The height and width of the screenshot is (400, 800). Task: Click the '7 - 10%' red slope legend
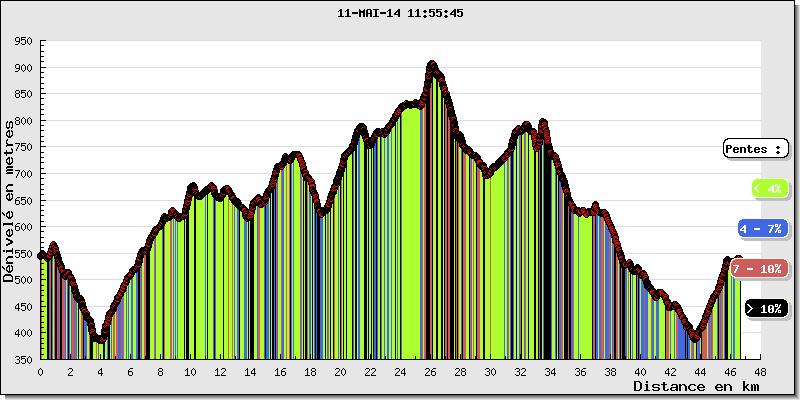[x=759, y=269]
